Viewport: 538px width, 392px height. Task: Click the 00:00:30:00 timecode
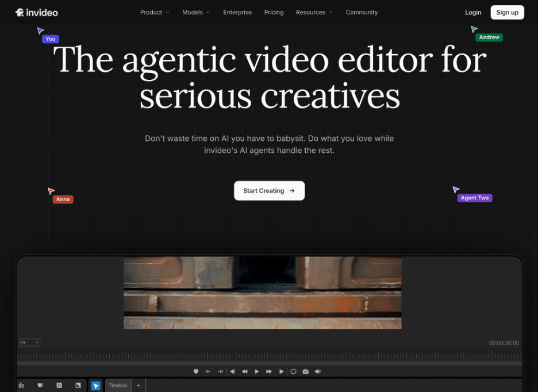click(x=504, y=343)
